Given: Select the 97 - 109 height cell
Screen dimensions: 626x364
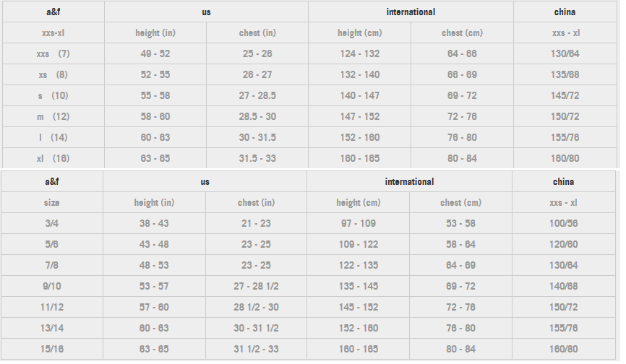Looking at the screenshot, I should point(359,224).
